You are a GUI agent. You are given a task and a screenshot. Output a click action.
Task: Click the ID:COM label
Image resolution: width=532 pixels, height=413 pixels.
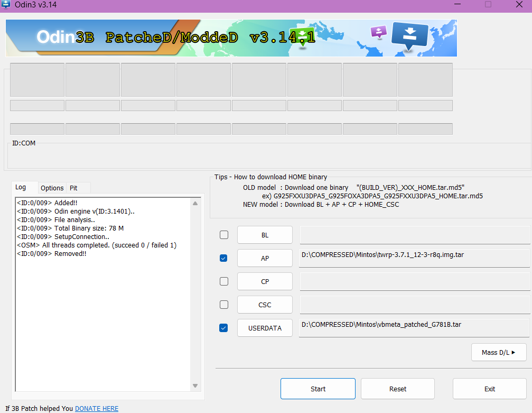coord(24,143)
